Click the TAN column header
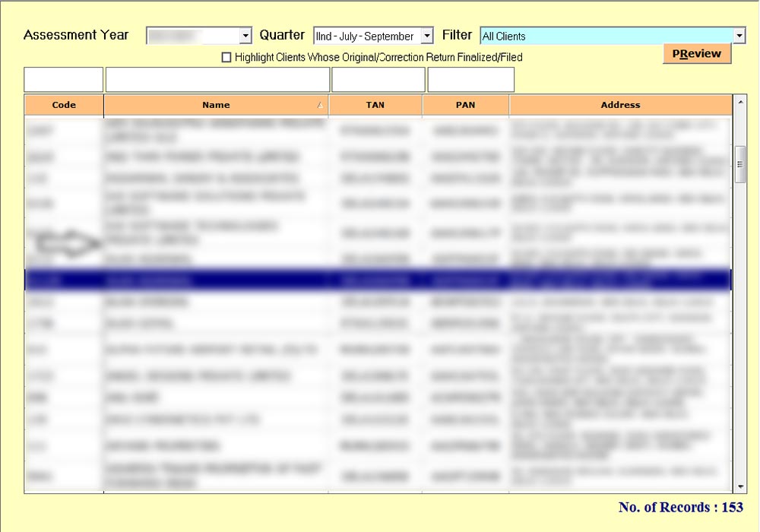Image resolution: width=760 pixels, height=532 pixels. pos(375,105)
